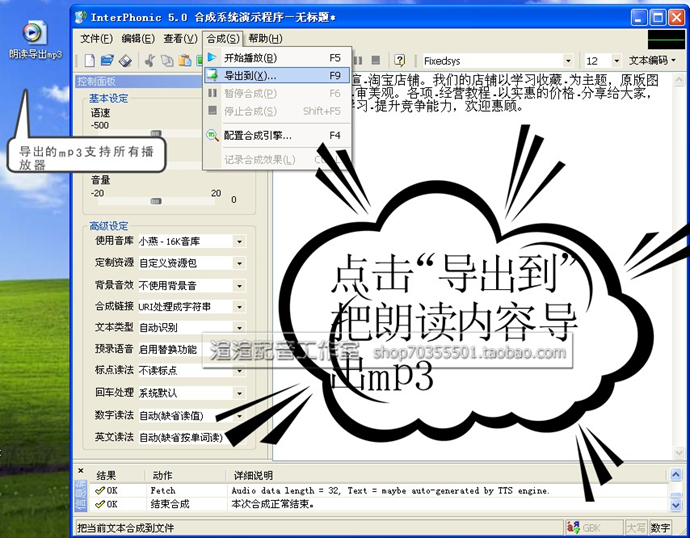690x538 pixels.
Task: Click the 合成(S) menu
Action: tap(223, 39)
